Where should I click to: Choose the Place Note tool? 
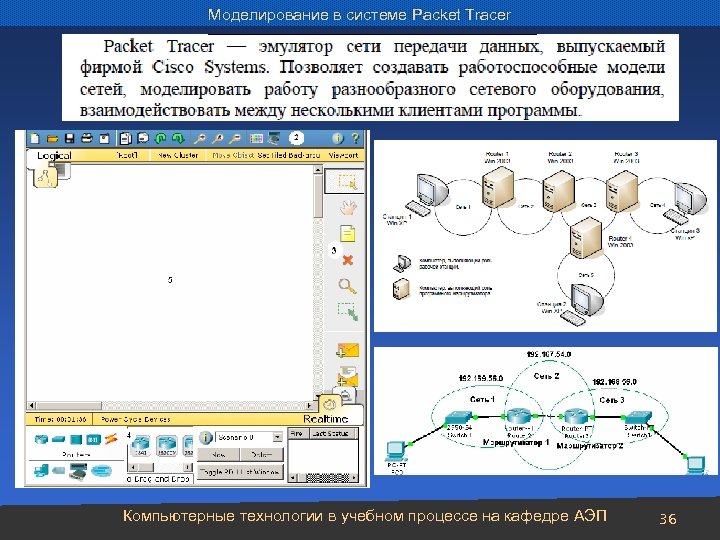[x=348, y=233]
